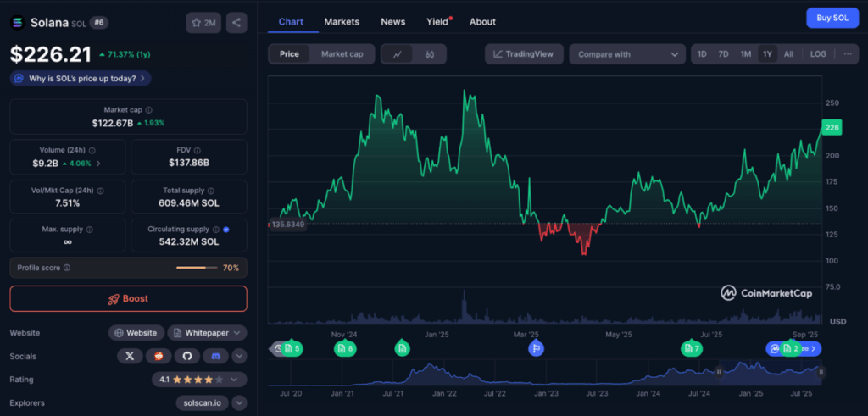Open the Markets tab
868x416 pixels.
tap(342, 21)
